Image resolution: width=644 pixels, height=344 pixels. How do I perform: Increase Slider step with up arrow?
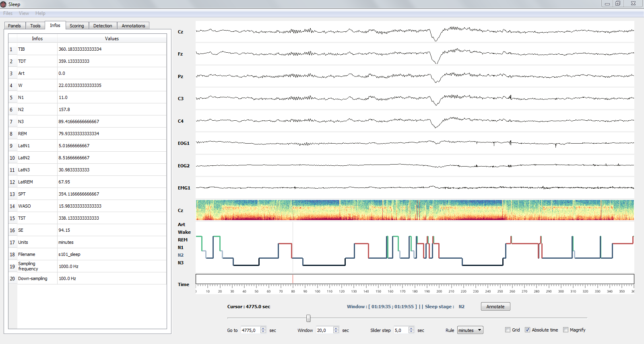(x=411, y=328)
